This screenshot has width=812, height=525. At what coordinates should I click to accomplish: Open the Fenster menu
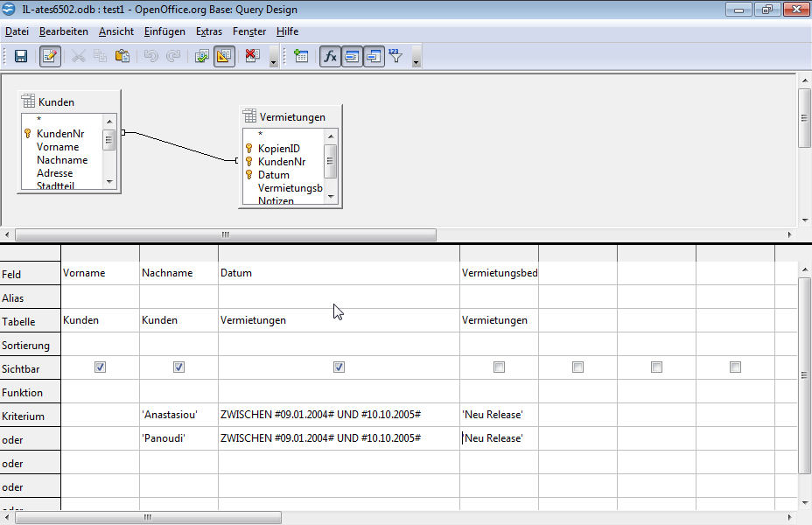click(249, 31)
